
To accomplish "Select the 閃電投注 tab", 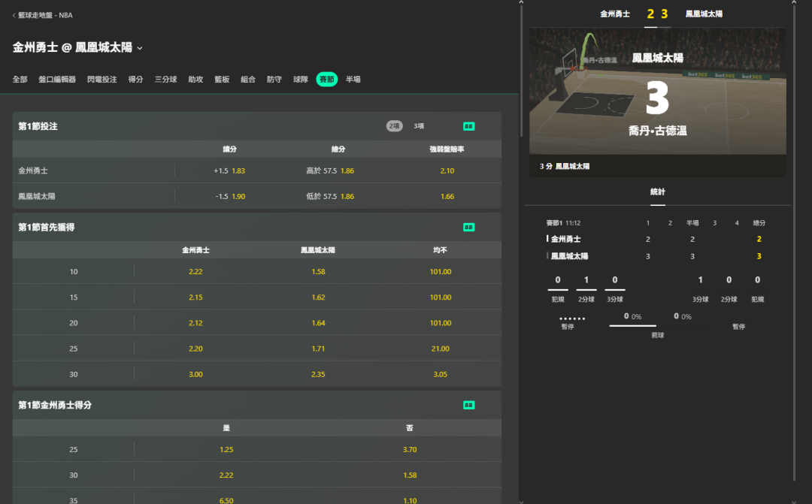I will 101,80.
